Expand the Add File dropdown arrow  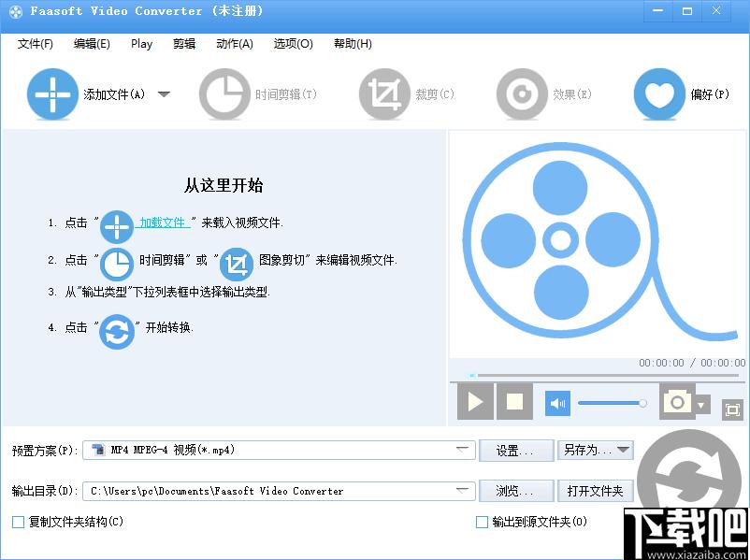[x=164, y=94]
